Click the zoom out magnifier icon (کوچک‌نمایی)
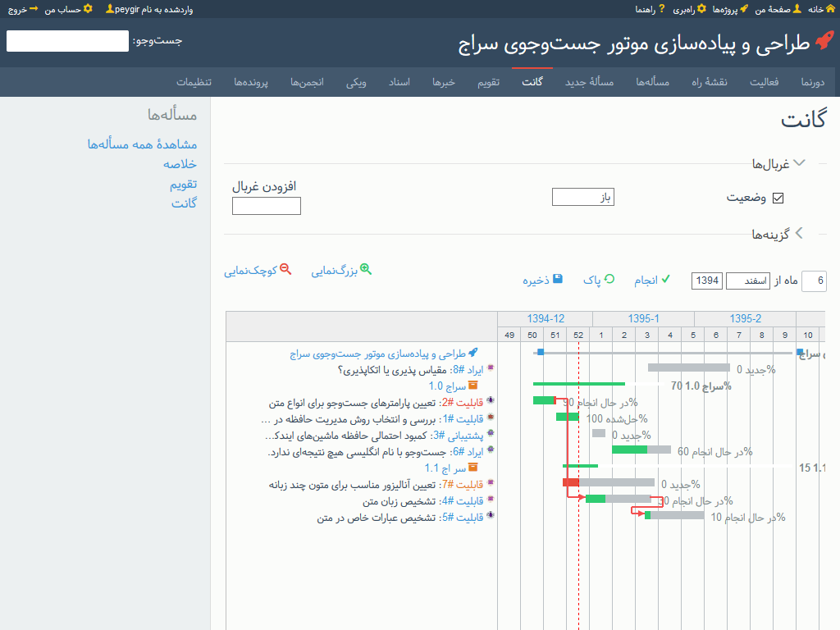This screenshot has height=630, width=840. 285,269
